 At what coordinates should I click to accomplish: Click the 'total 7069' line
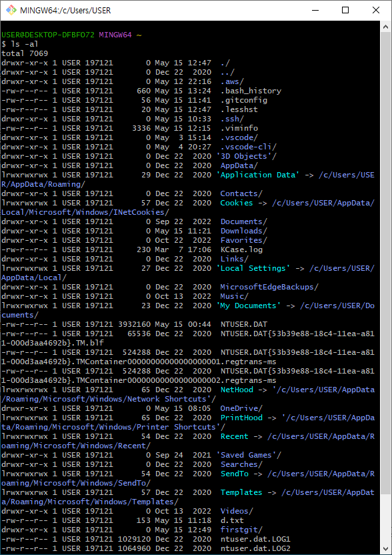click(25, 53)
